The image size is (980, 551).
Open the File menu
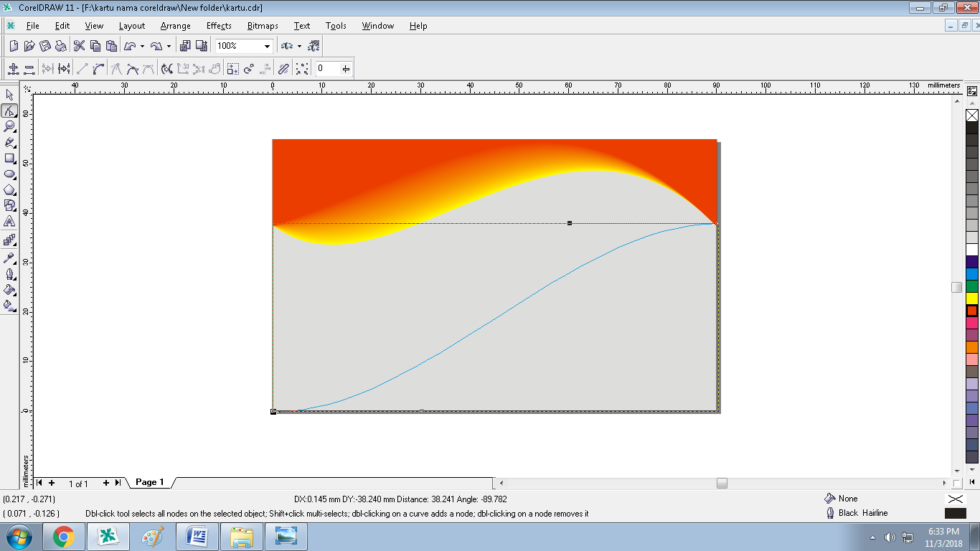[32, 26]
